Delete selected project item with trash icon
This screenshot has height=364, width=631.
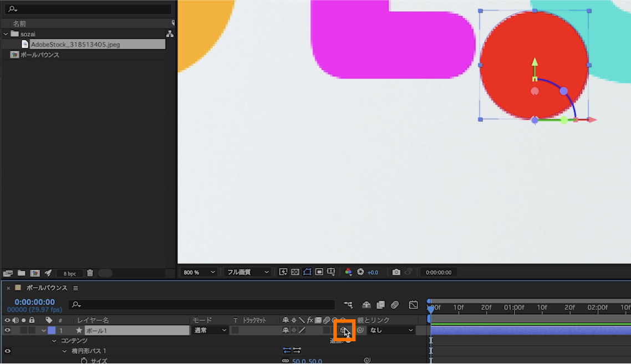(x=90, y=273)
